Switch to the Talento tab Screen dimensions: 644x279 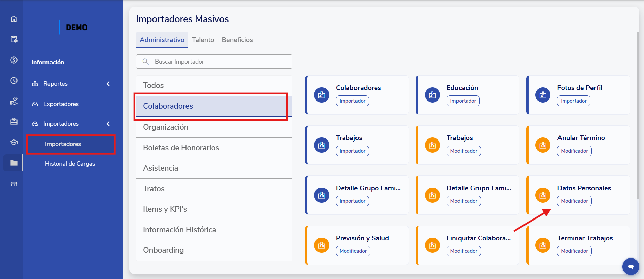203,40
